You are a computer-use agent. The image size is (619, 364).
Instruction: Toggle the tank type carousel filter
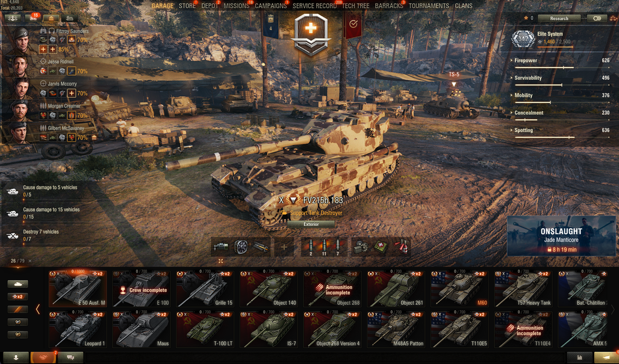18,283
